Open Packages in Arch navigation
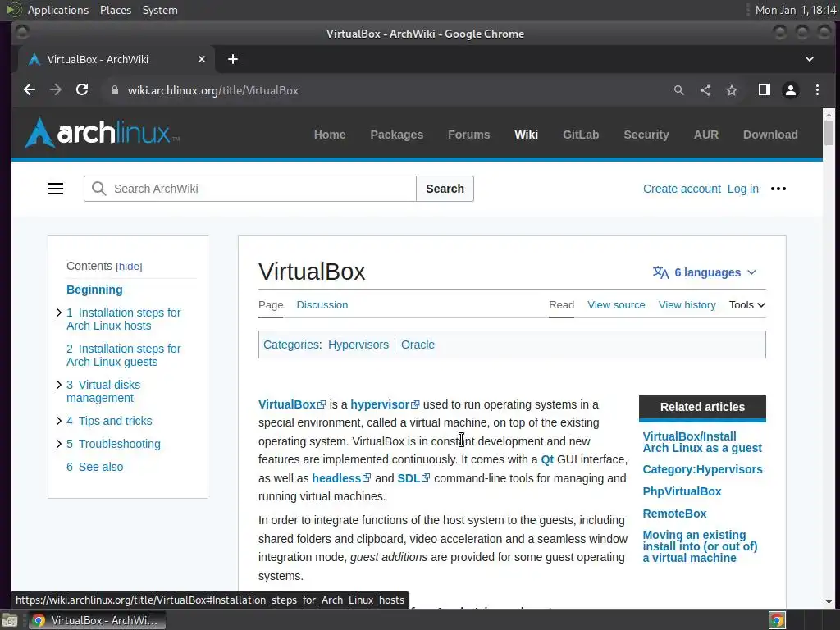The image size is (840, 630). tap(396, 135)
